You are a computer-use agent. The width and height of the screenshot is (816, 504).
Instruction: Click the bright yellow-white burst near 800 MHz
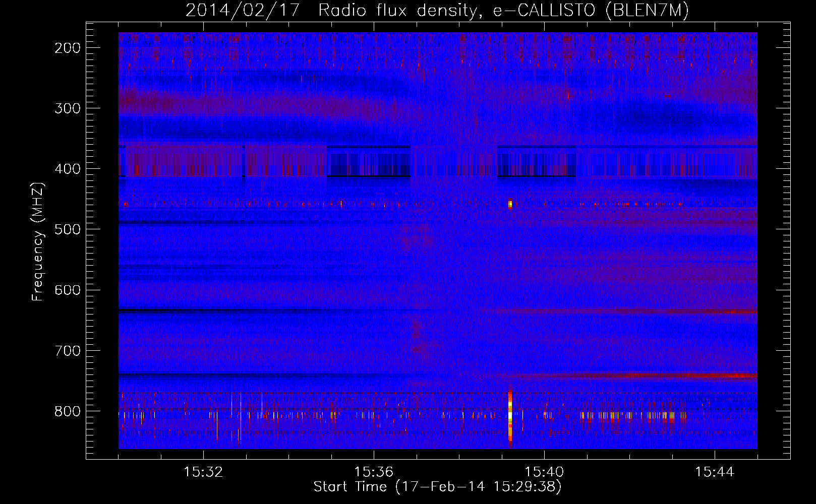click(510, 416)
